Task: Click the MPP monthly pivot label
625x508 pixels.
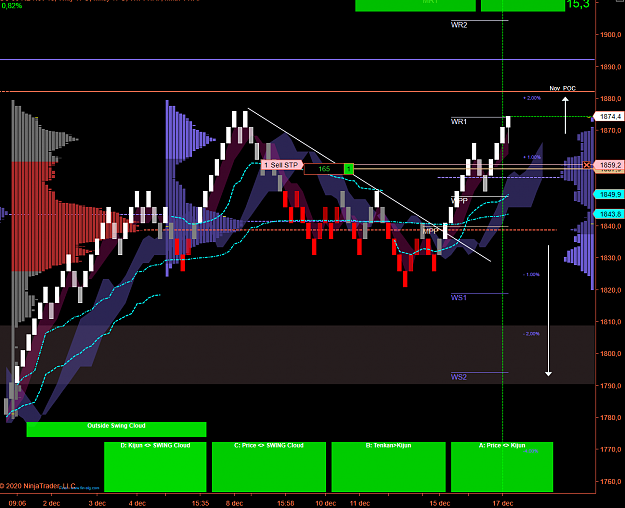Action: tap(430, 231)
